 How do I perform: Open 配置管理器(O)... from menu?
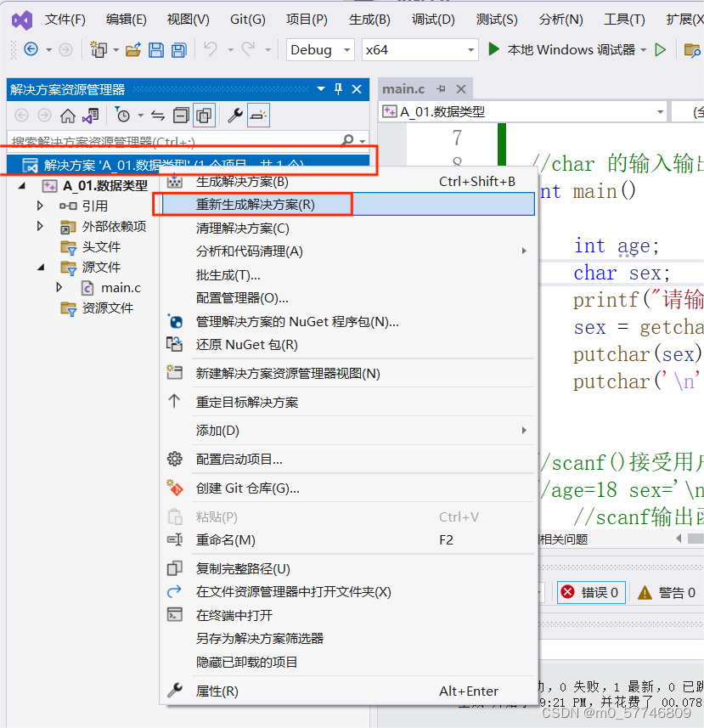point(348,297)
